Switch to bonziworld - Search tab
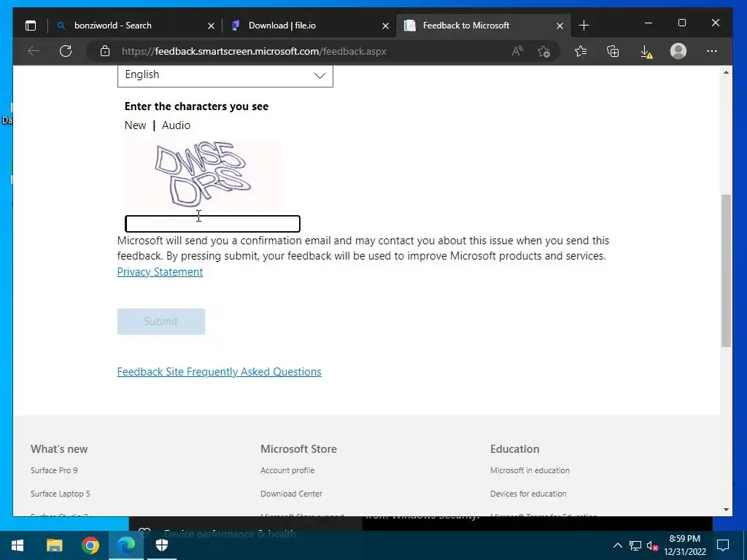Image resolution: width=747 pixels, height=560 pixels. pyautogui.click(x=136, y=26)
